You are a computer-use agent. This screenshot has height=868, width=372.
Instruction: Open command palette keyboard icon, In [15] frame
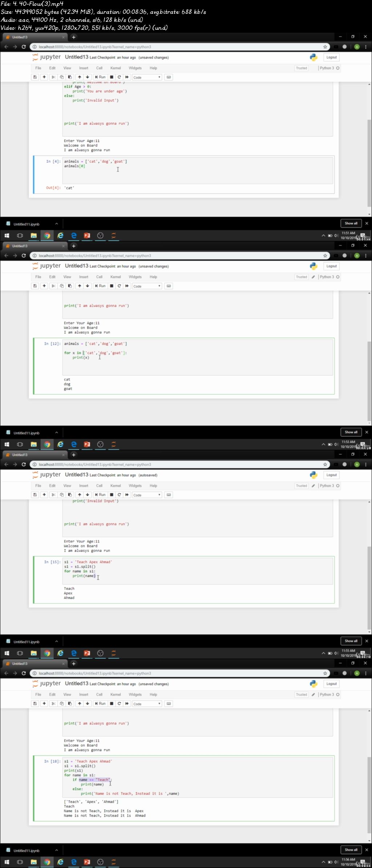[x=169, y=495]
